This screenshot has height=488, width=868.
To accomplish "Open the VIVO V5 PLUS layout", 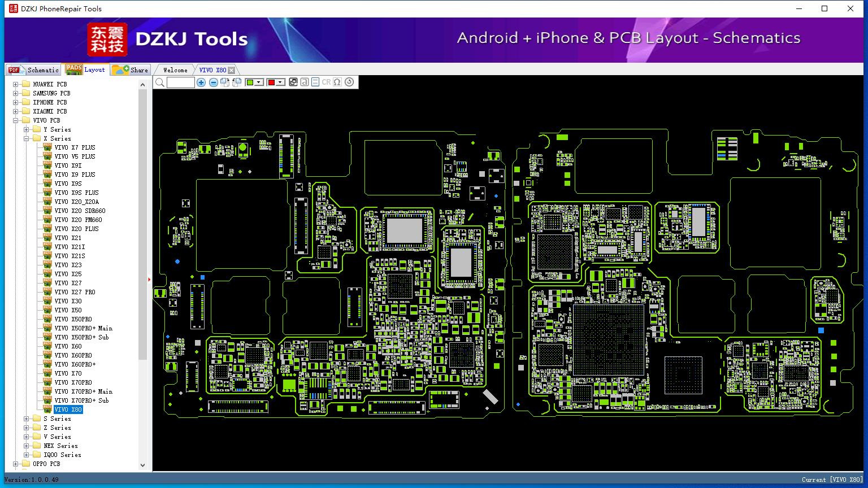I will point(75,156).
